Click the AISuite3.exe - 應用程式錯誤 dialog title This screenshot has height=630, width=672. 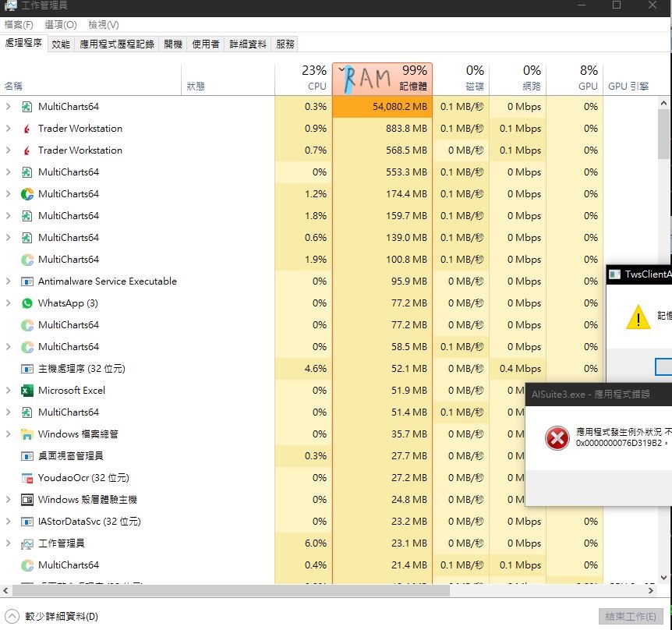[x=591, y=395]
